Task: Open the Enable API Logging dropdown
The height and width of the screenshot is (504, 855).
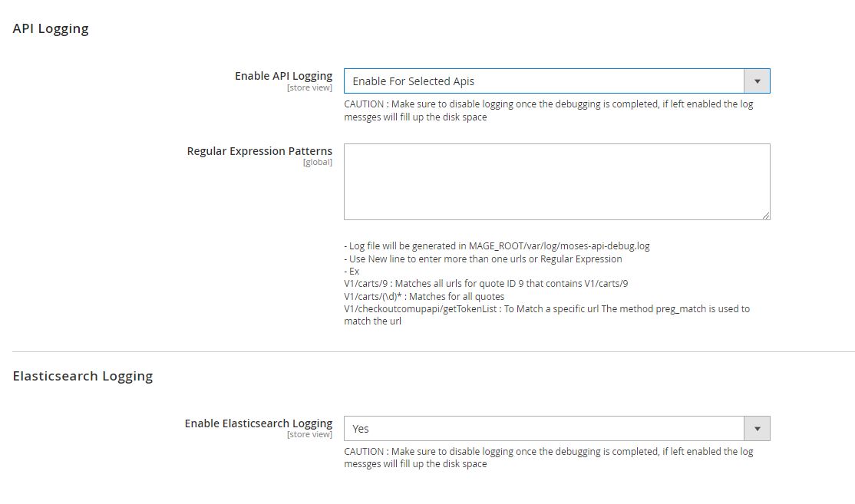Action: point(543,81)
